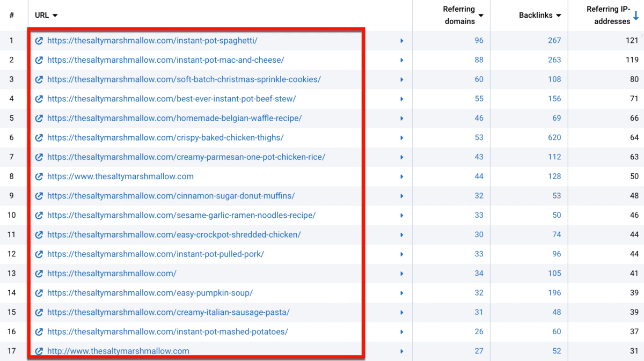Open external icon for sesame-garlic-ramen-noodles-recipe
Screen dimensions: 644x361
(x=39, y=215)
